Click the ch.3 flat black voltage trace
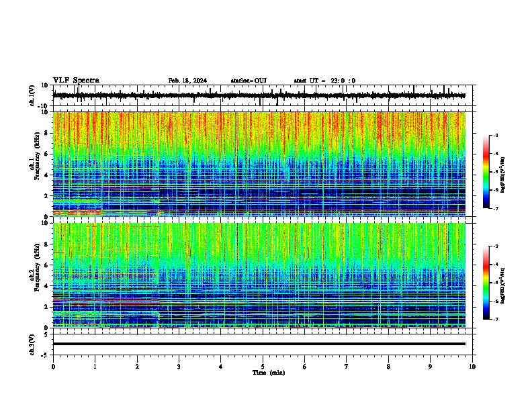The width and height of the screenshot is (532, 411). [x=259, y=344]
